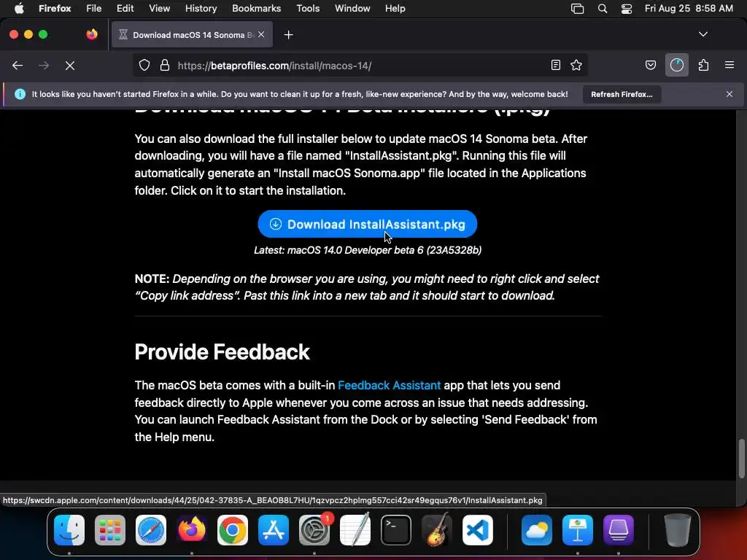Open Finder from the Dock
Image resolution: width=747 pixels, height=560 pixels.
pyautogui.click(x=69, y=530)
